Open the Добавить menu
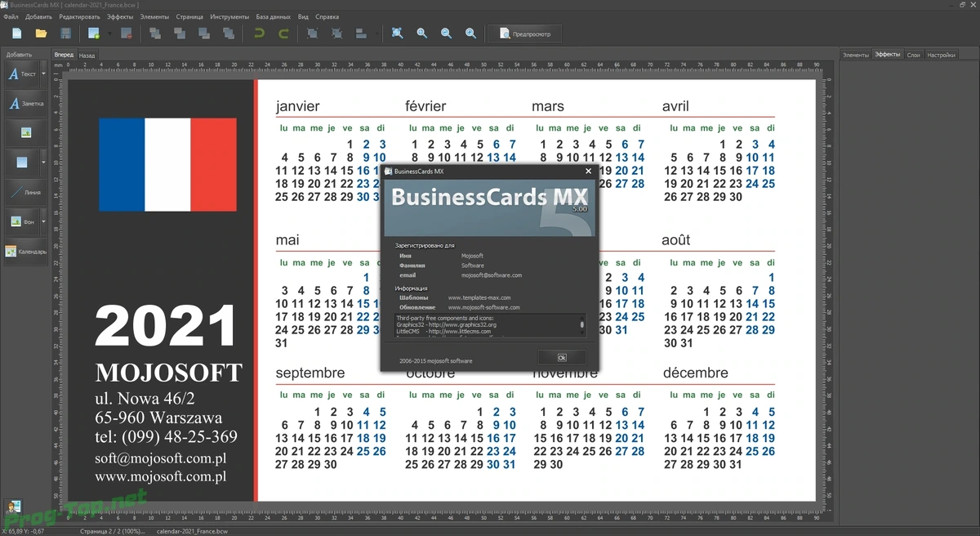The height and width of the screenshot is (536, 980). click(38, 16)
